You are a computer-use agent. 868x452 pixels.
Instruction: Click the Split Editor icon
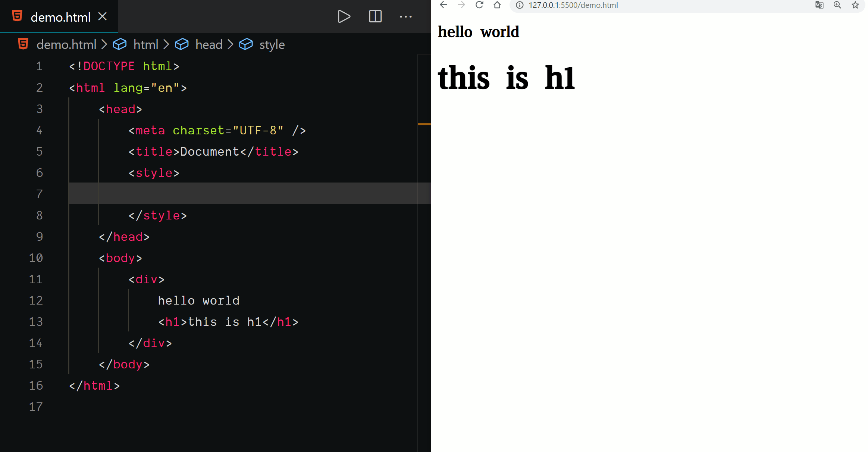pos(375,16)
